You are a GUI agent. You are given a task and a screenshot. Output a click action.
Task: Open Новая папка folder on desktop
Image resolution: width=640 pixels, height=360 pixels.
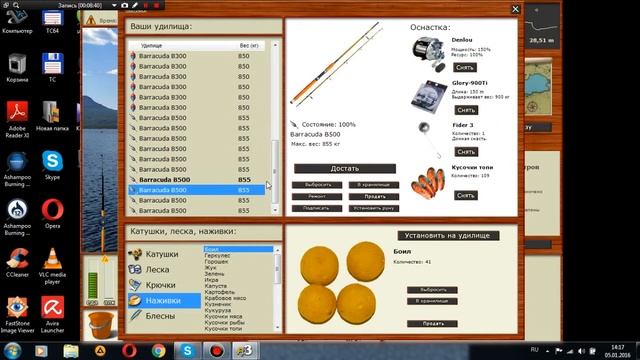point(52,116)
